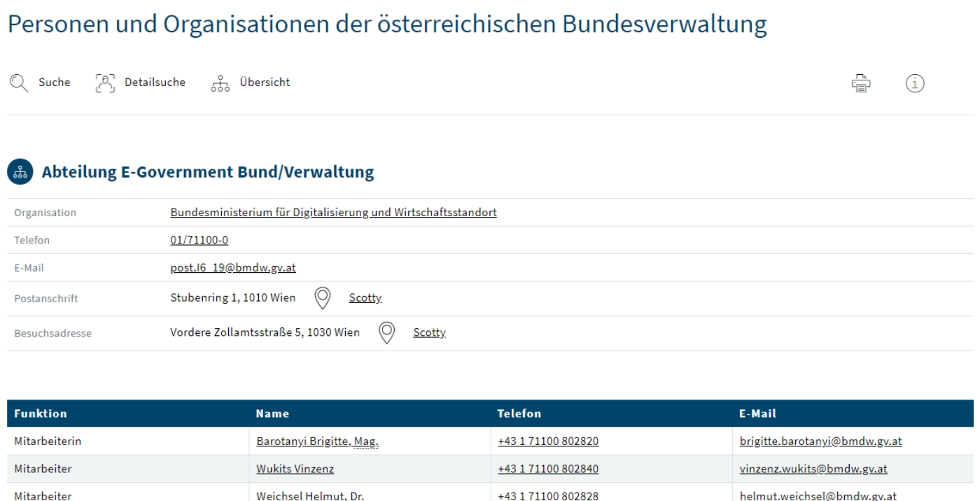
Task: Click map pin icon next to Stubenring address
Action: [322, 298]
